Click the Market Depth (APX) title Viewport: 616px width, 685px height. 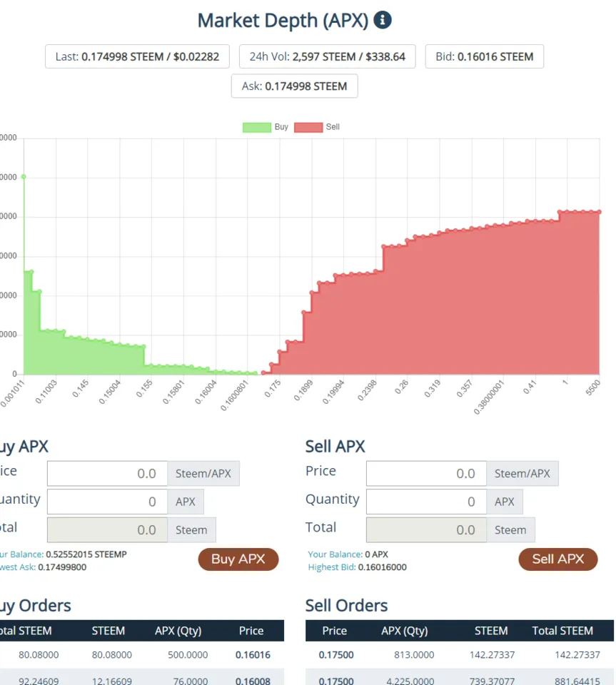(283, 21)
